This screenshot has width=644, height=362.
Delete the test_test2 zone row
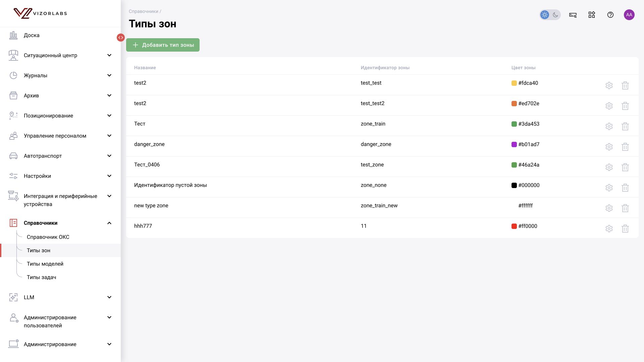pyautogui.click(x=625, y=106)
